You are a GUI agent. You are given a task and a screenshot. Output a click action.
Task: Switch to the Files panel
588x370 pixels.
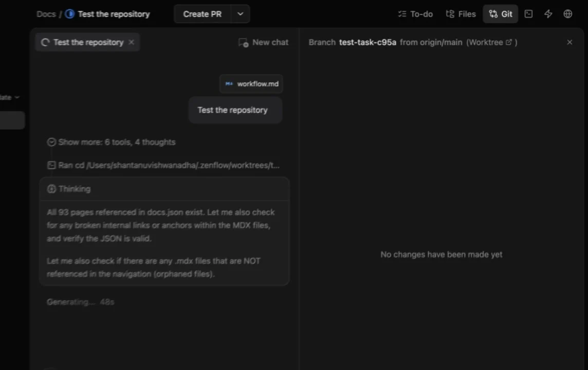tap(461, 14)
